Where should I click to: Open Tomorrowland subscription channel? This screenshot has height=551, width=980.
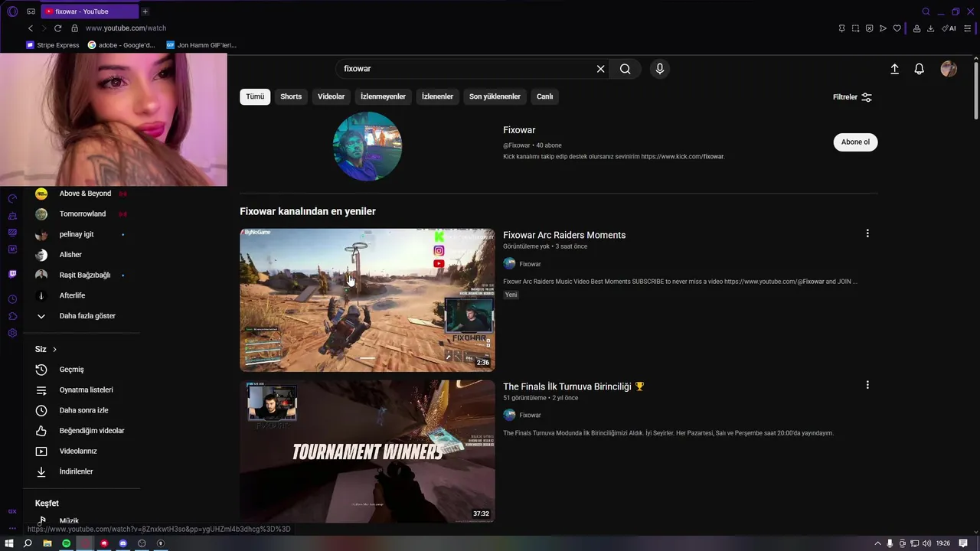pos(81,214)
